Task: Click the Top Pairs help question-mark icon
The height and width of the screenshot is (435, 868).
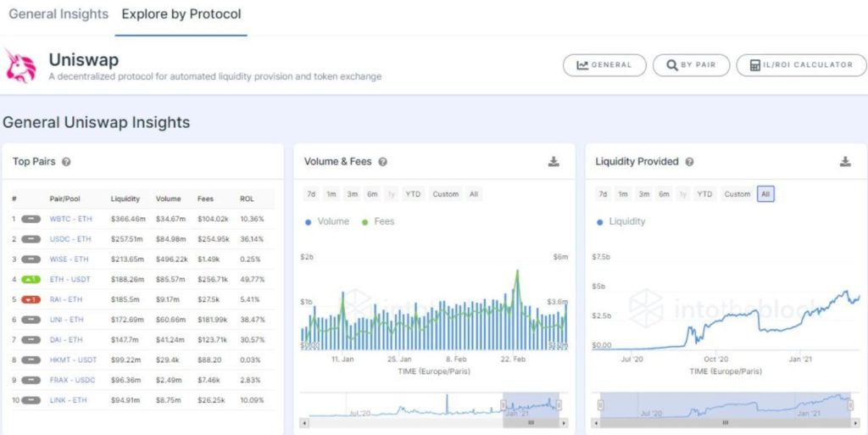Action: (x=66, y=162)
